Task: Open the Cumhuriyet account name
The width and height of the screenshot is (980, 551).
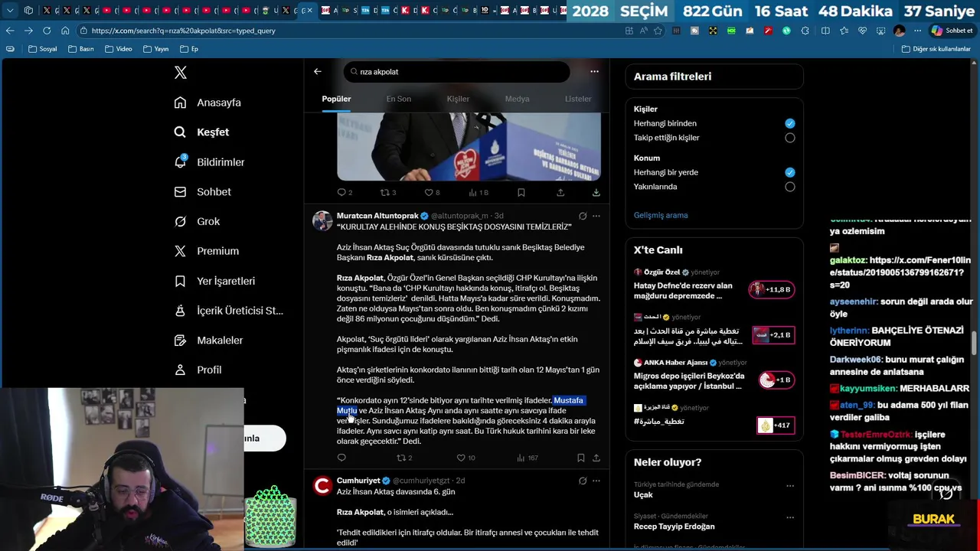Action: [x=358, y=481]
